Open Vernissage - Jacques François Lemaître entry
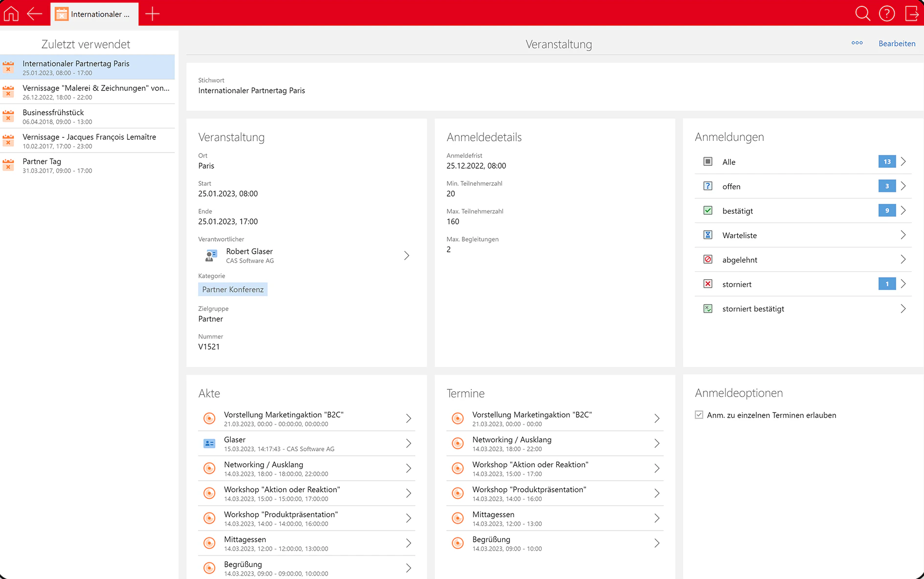Screen dimensions: 924x579 (x=88, y=141)
